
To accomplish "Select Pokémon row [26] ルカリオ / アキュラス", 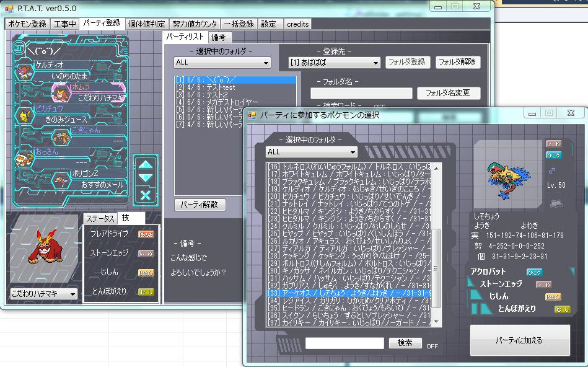I will click(x=349, y=241).
